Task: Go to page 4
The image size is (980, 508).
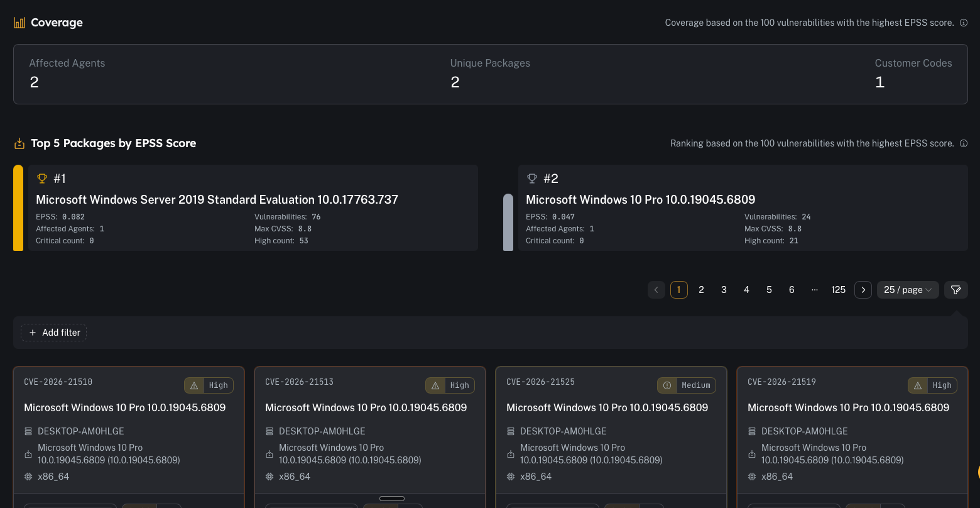Action: tap(747, 290)
